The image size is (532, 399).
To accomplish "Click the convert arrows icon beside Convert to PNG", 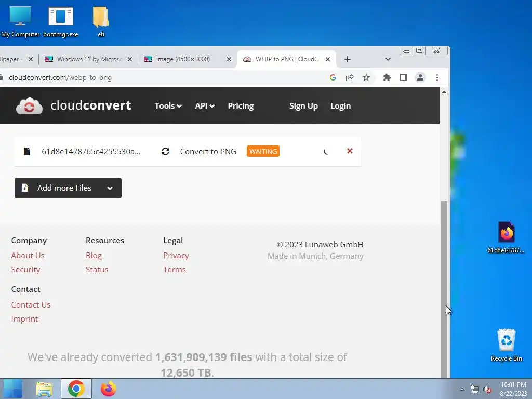I will [x=165, y=151].
